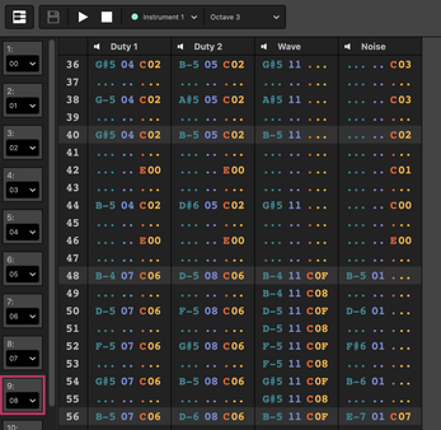This screenshot has height=430, width=441.
Task: Select row number 48
Action: pyautogui.click(x=73, y=276)
